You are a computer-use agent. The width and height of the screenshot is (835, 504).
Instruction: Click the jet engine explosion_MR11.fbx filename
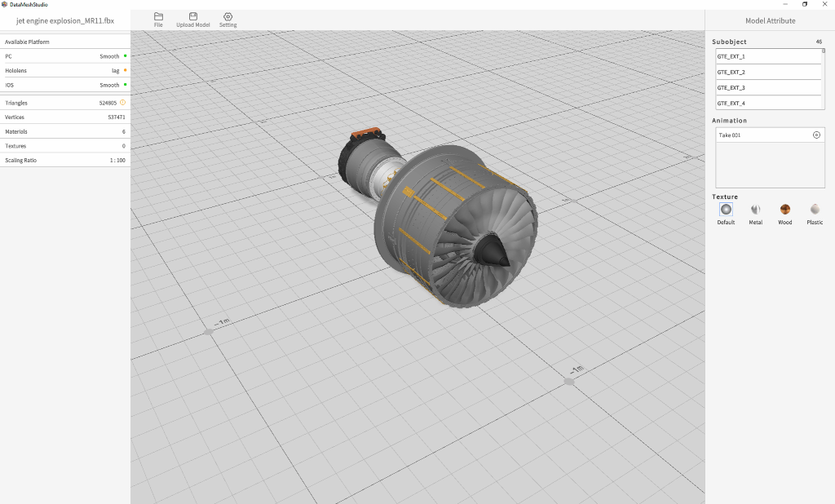coord(65,20)
